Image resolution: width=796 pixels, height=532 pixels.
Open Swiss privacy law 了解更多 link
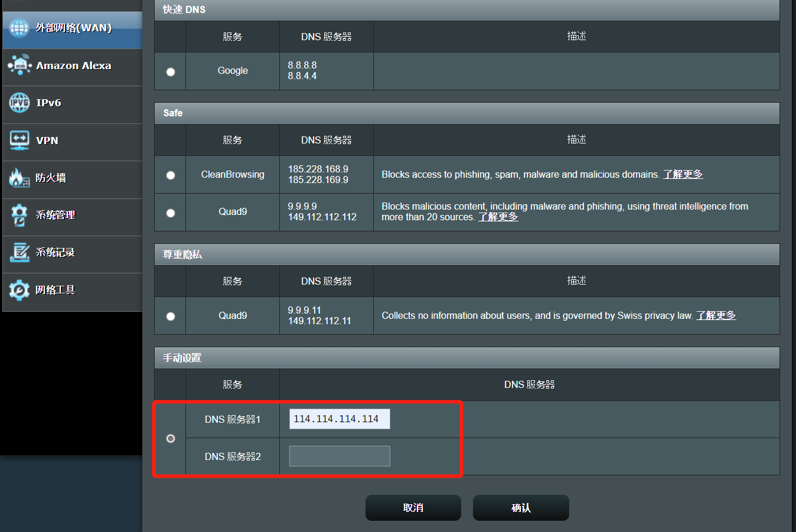point(716,315)
